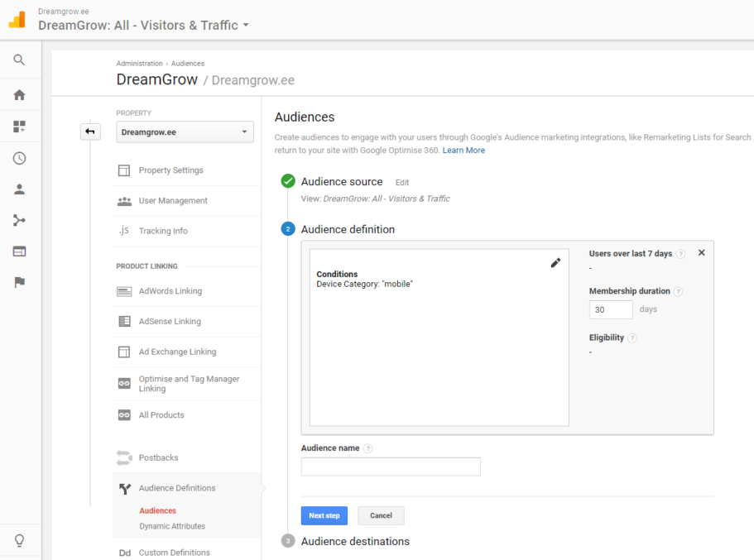The width and height of the screenshot is (754, 560).
Task: Click the Learn More link
Action: [x=463, y=151]
